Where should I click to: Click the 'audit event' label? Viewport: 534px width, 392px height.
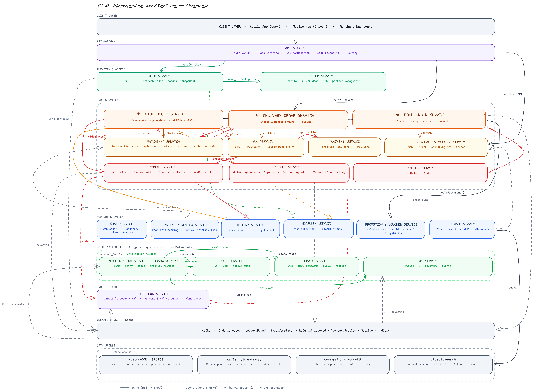[90, 241]
